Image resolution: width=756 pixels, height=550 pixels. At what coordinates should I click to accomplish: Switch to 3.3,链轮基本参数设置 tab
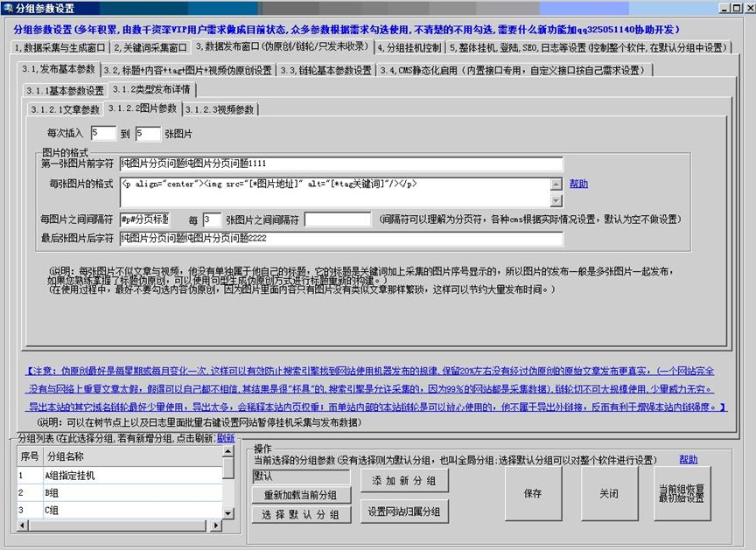(325, 70)
